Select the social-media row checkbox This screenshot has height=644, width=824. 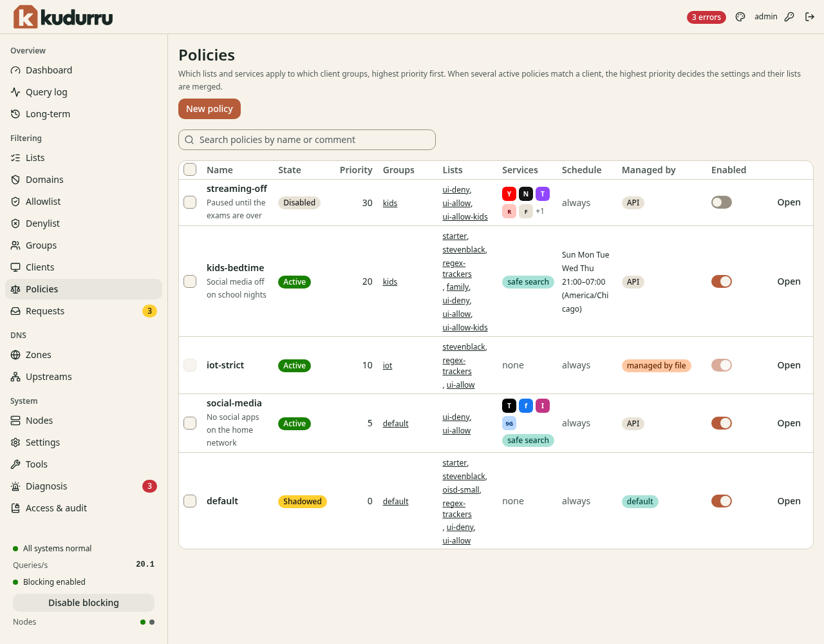[190, 423]
